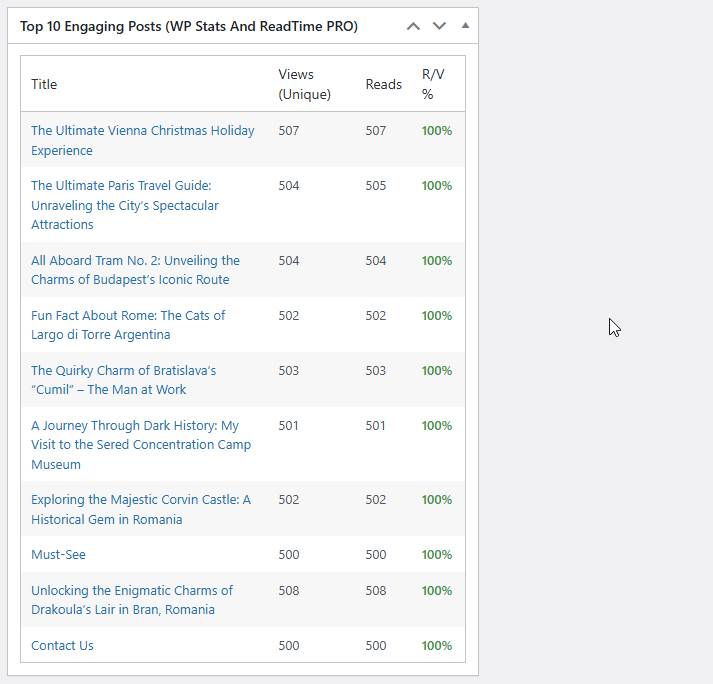Click the 100% R/V value for Contact Us

437,646
